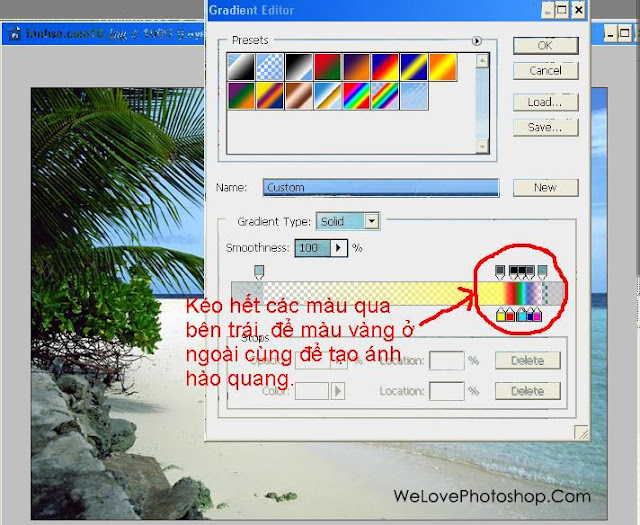This screenshot has width=640, height=525.
Task: Click the Delete button for color stop
Action: (528, 391)
